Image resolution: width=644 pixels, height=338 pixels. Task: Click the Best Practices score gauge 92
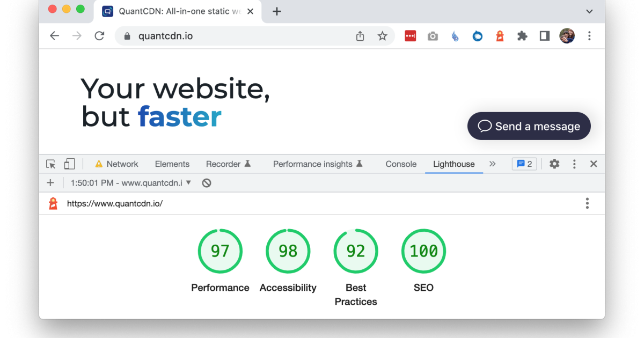pyautogui.click(x=356, y=251)
